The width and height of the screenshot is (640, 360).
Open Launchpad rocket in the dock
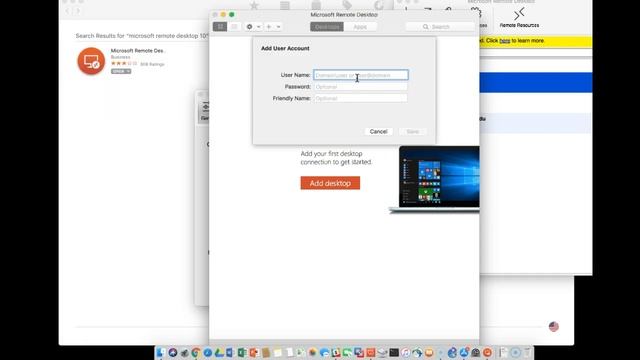(x=184, y=352)
